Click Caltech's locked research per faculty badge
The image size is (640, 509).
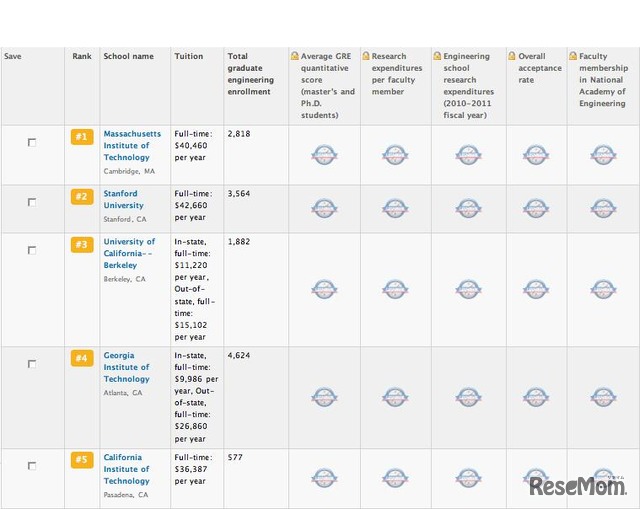click(x=395, y=478)
